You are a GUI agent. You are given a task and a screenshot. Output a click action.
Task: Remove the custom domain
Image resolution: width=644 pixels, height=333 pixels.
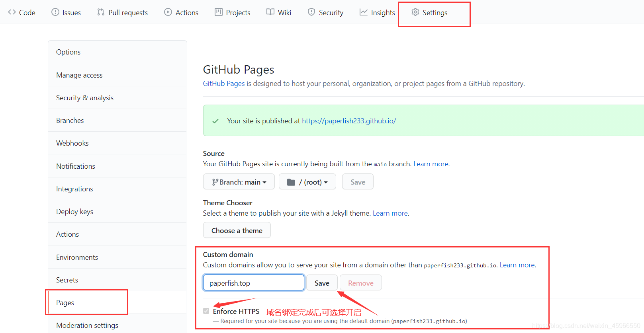coord(361,283)
